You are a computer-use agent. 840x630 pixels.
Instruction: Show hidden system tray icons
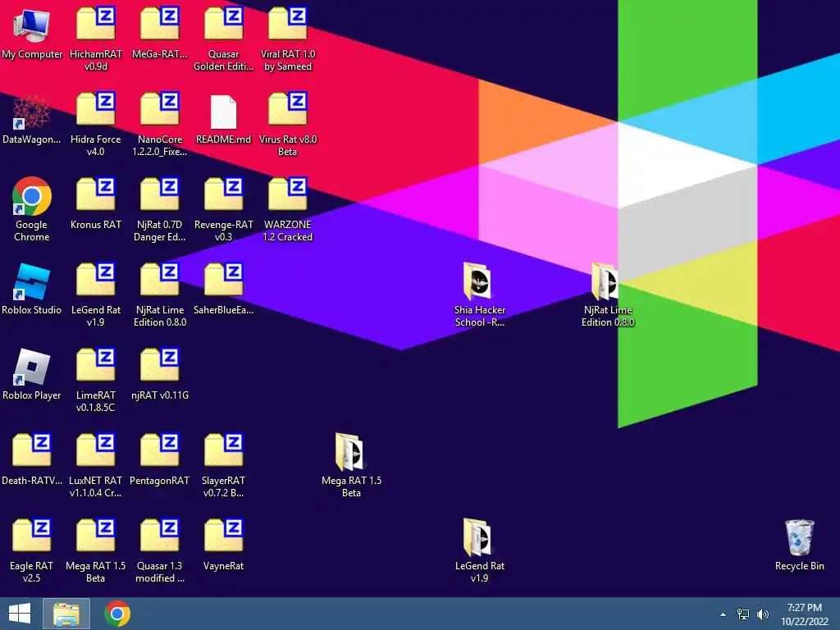724,614
